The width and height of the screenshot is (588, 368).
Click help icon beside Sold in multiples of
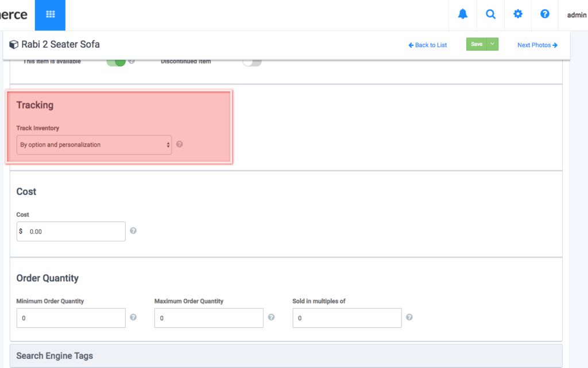click(x=409, y=317)
